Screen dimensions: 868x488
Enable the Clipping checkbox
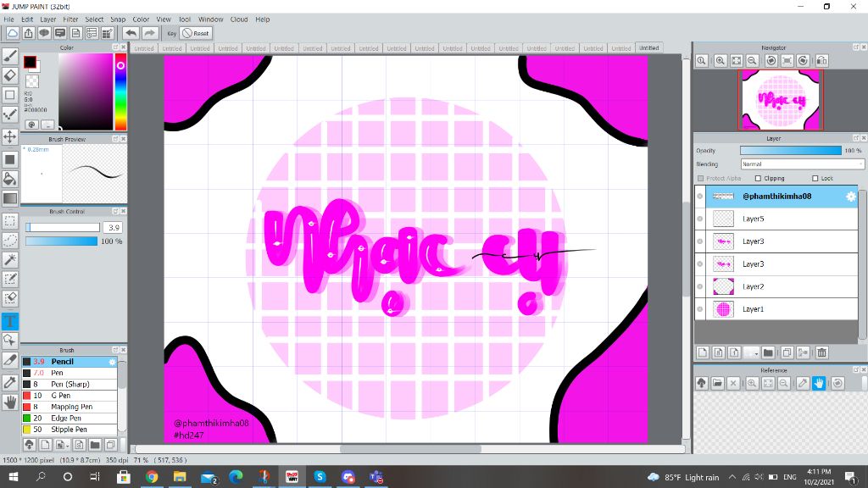pos(758,178)
